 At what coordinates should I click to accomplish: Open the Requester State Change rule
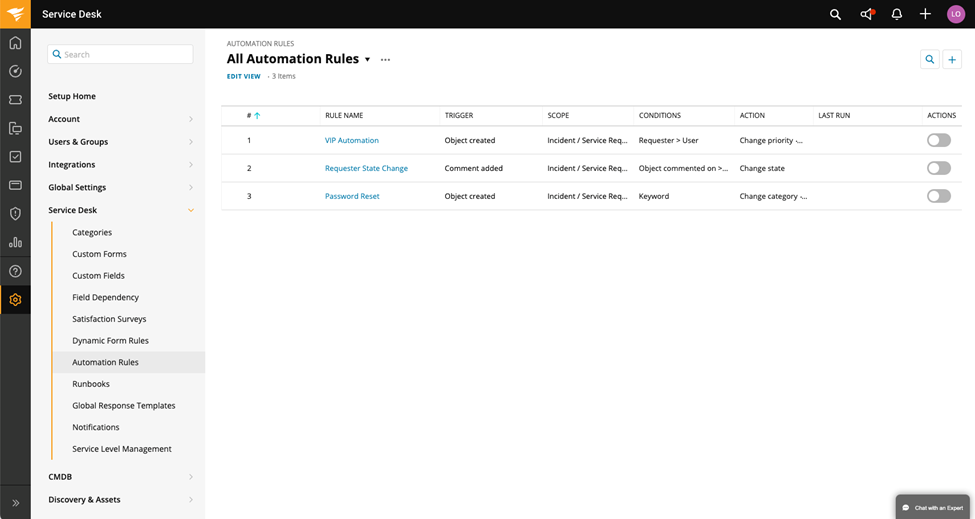point(366,168)
